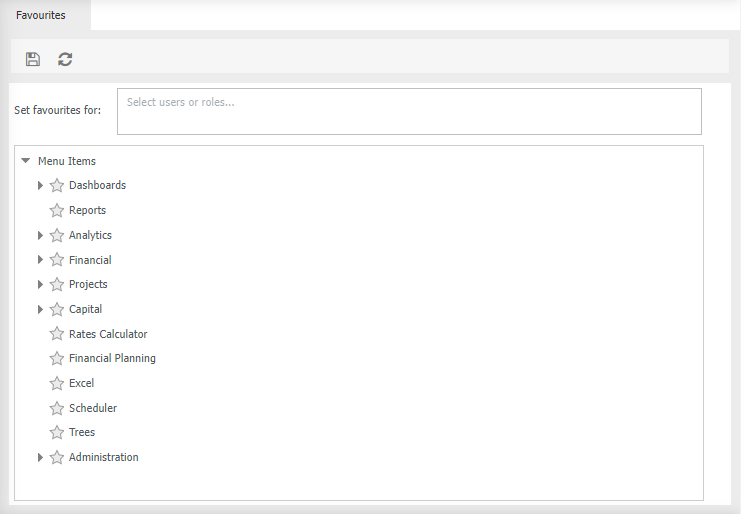
Task: Click the Save icon in the toolbar
Action: [33, 59]
